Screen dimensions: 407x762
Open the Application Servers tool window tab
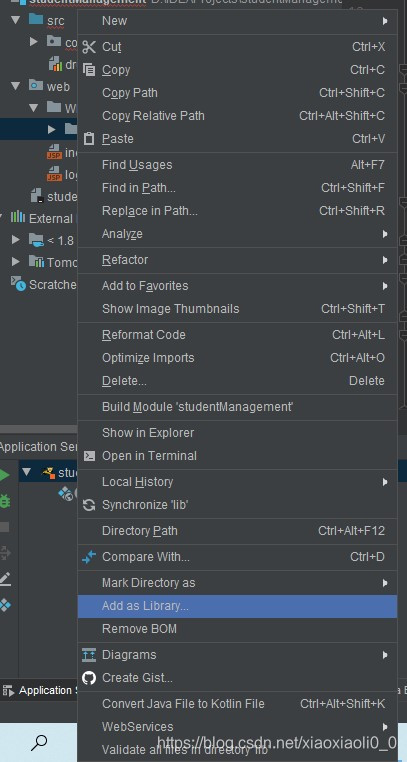point(39,691)
